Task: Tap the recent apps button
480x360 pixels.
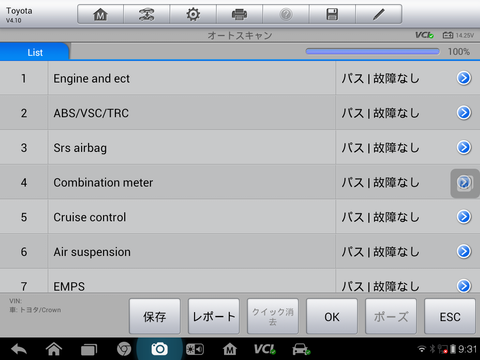Action: point(89,349)
